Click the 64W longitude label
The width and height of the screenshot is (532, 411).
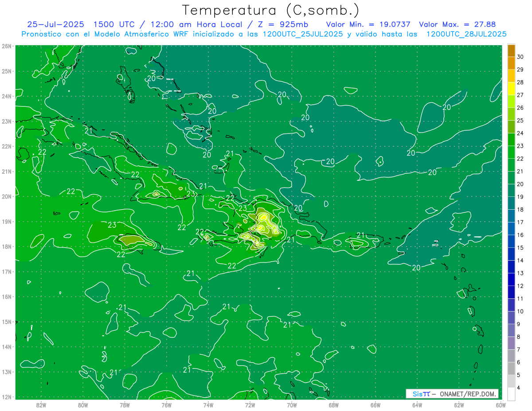(417, 405)
